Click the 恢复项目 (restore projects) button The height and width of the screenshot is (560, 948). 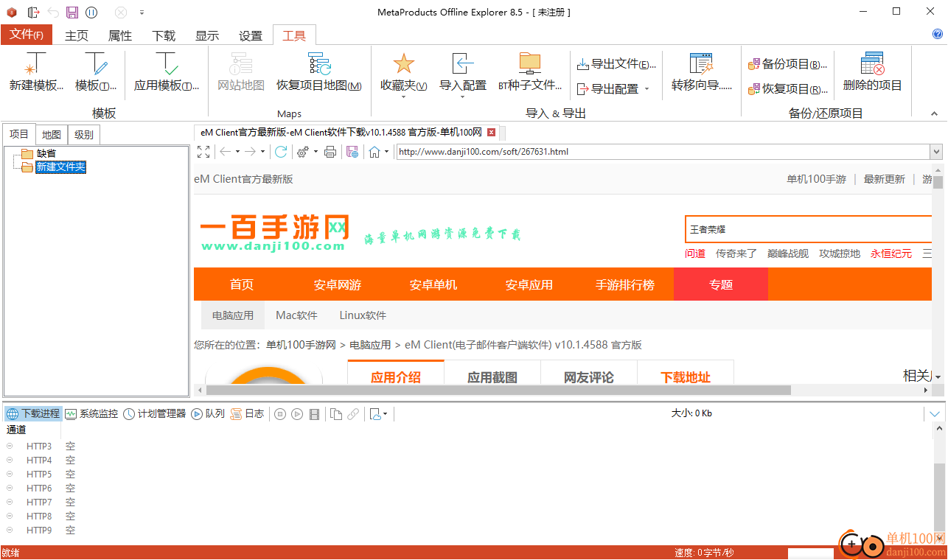(787, 88)
